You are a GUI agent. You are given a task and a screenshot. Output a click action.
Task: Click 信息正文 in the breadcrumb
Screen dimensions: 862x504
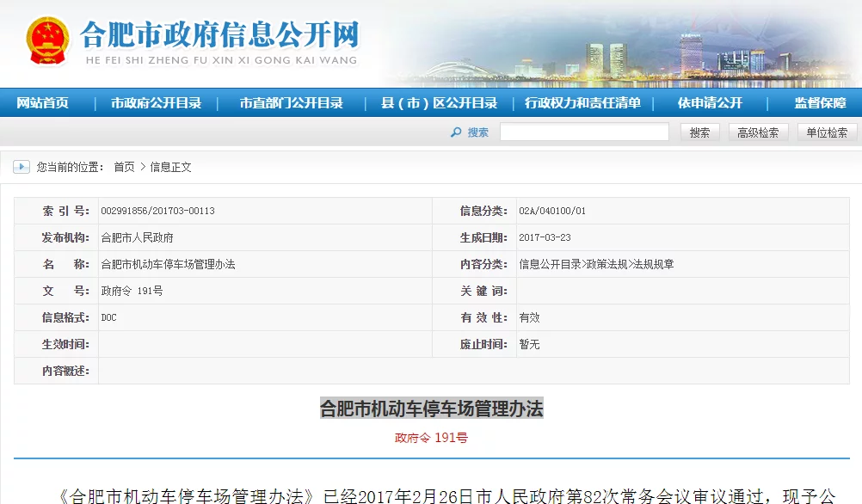point(171,167)
